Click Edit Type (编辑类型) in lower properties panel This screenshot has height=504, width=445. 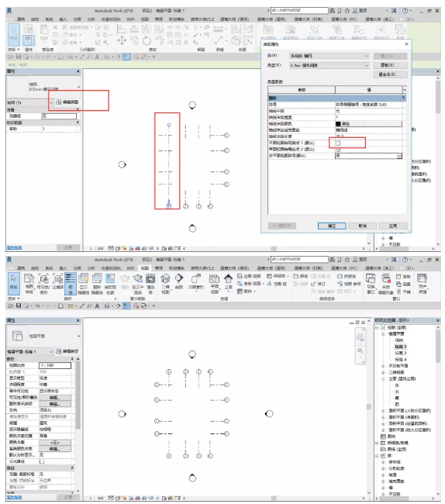(x=67, y=351)
